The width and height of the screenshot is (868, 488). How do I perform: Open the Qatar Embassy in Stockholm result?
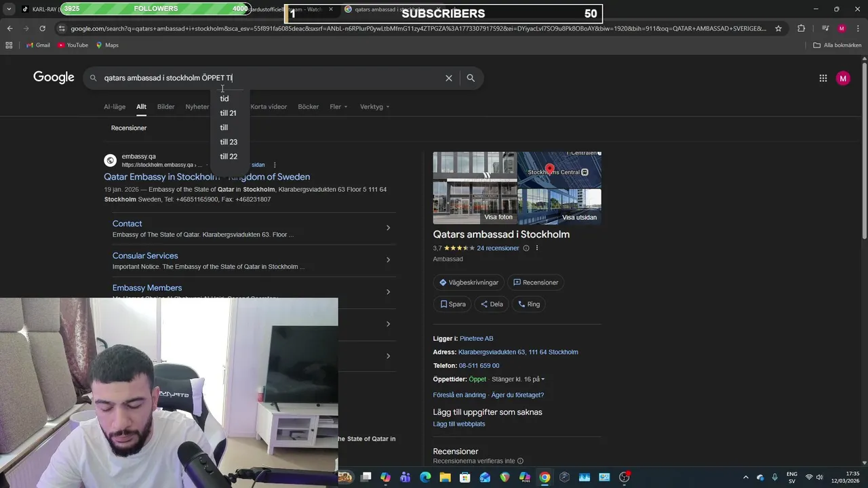(x=207, y=177)
